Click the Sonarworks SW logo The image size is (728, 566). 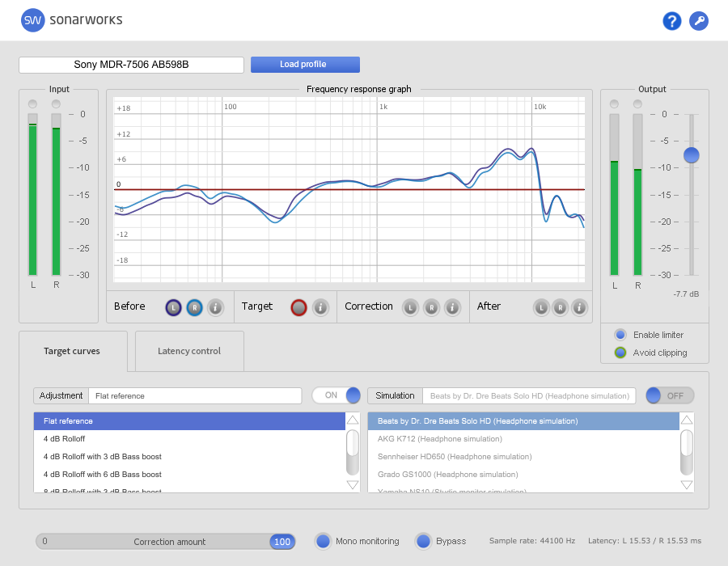pos(32,20)
